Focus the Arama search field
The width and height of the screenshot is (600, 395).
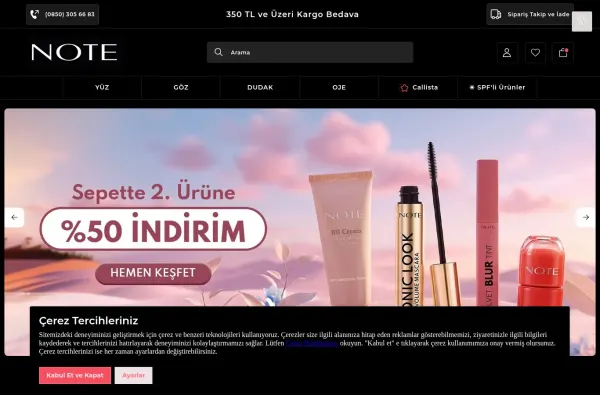coord(310,52)
